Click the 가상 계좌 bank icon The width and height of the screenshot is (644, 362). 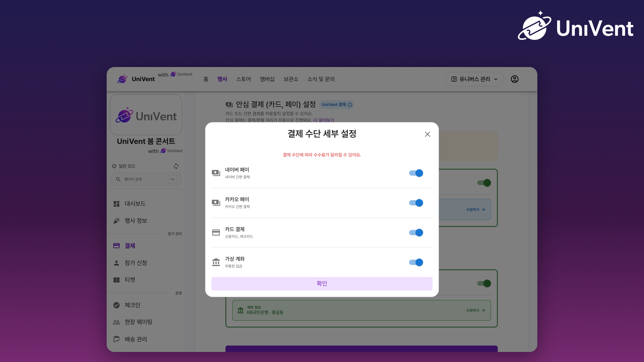point(216,262)
